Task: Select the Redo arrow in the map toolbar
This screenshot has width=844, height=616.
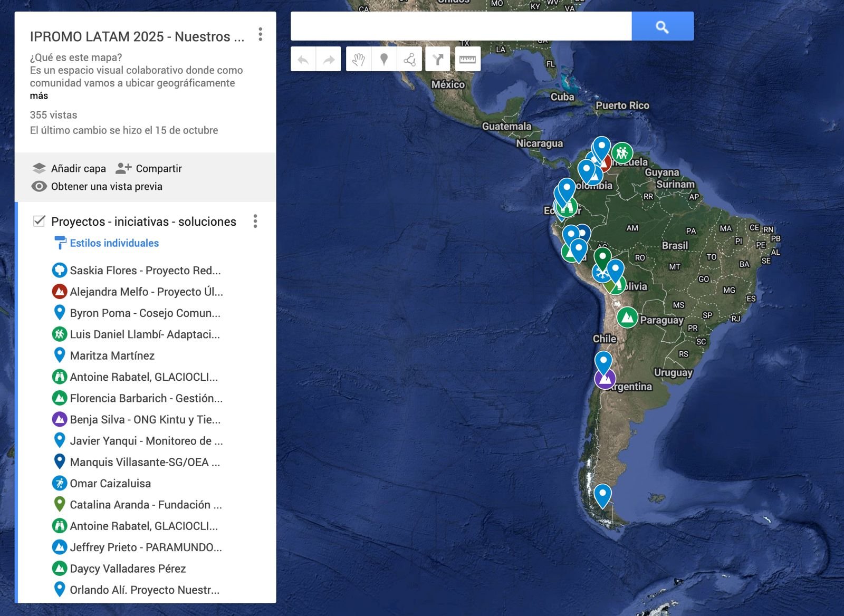Action: (328, 59)
